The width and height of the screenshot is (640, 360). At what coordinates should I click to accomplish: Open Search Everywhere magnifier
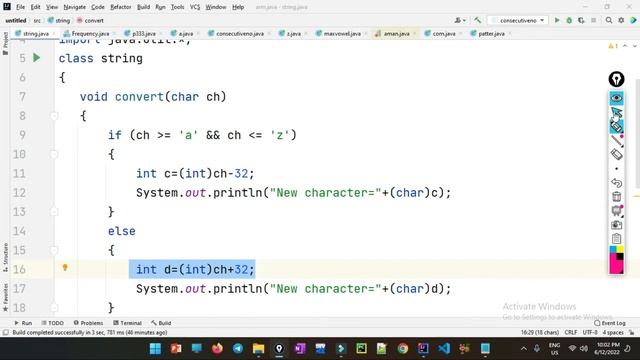coord(609,20)
